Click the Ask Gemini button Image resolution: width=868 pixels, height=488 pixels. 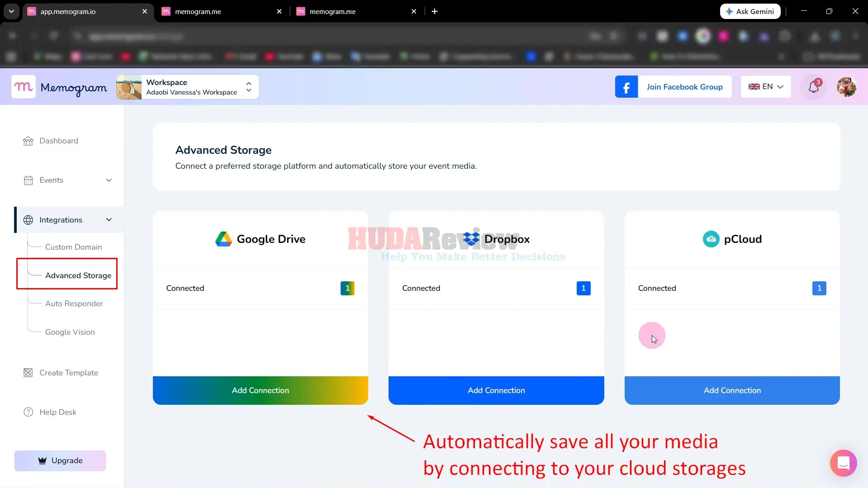pos(750,11)
